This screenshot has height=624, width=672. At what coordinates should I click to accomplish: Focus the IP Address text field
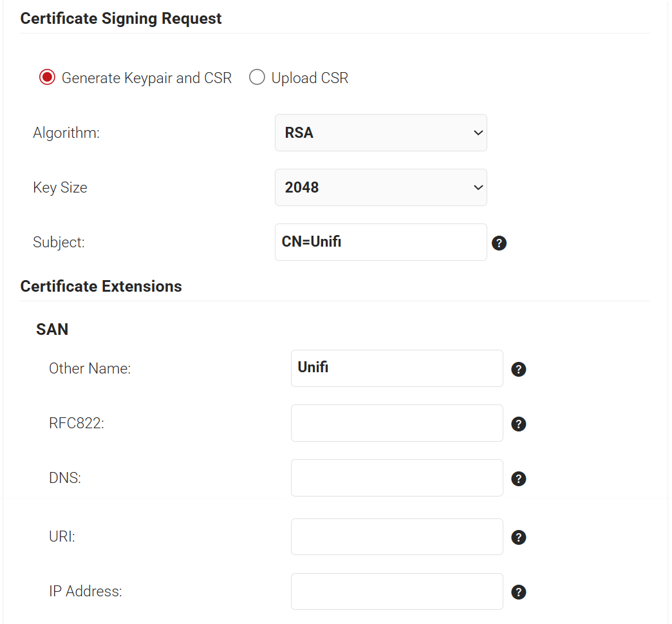click(397, 591)
